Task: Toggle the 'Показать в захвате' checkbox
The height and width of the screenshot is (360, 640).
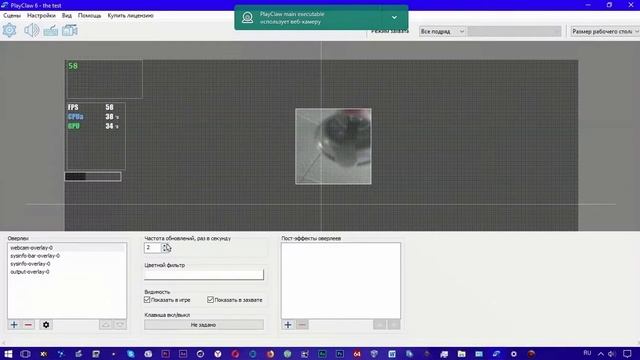Action: (211, 300)
